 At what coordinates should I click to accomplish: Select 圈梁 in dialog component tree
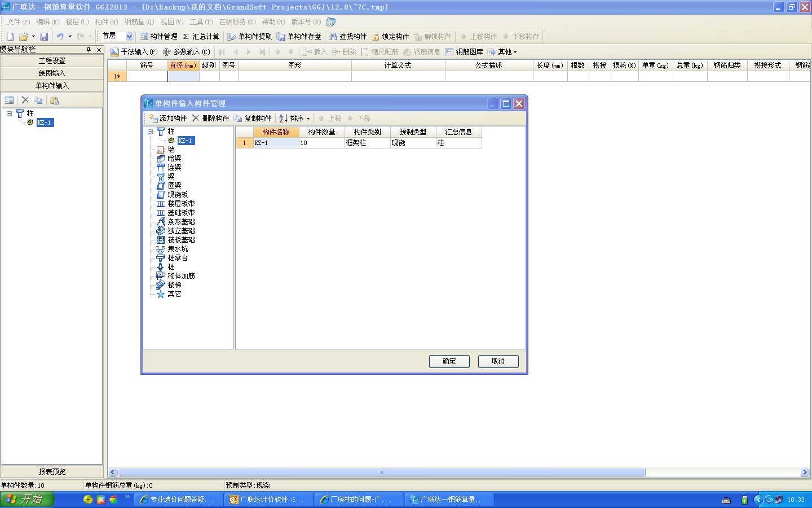(x=174, y=186)
